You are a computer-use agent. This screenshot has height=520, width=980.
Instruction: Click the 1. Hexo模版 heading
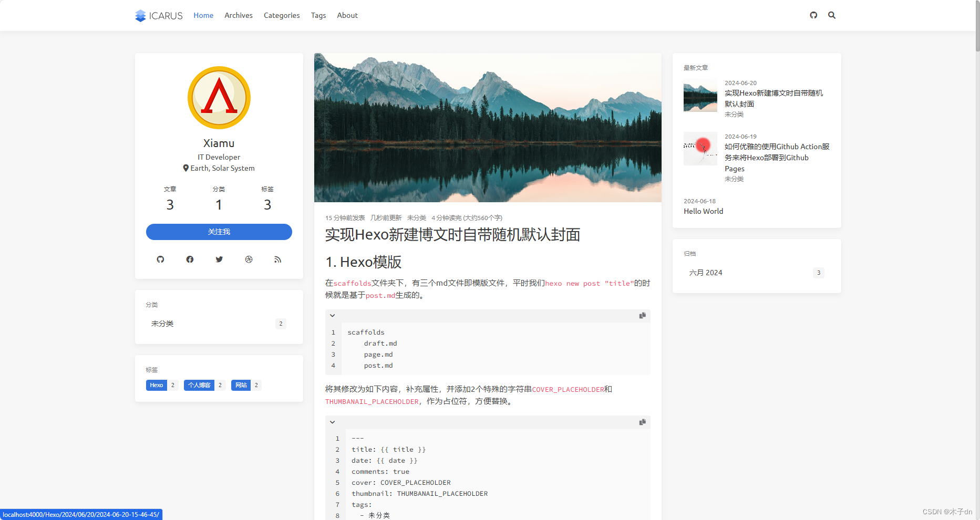(x=364, y=262)
